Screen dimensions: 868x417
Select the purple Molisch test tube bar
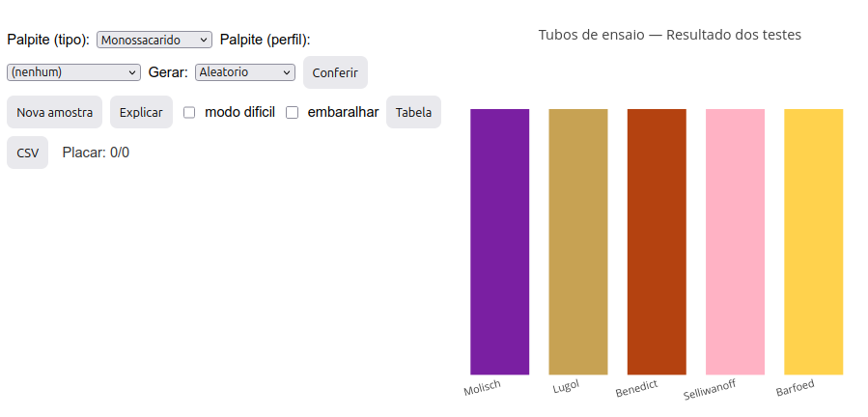click(x=499, y=241)
